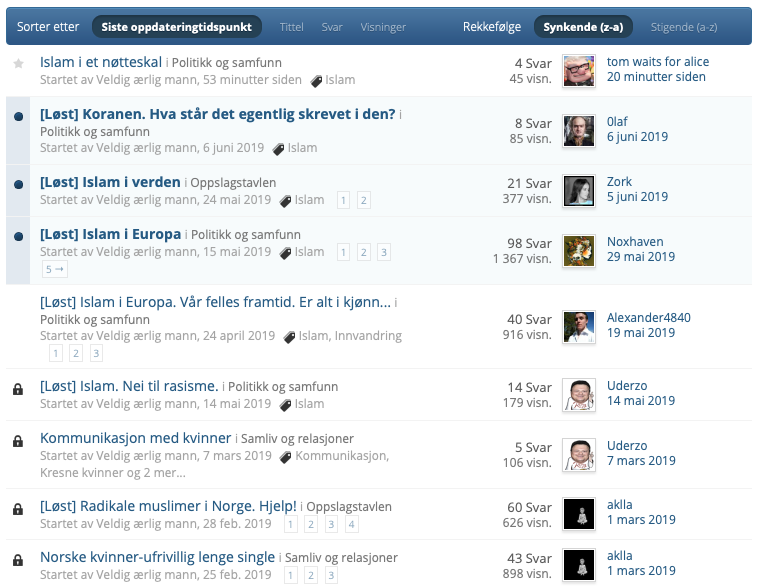Open thread Norske kvinner-ufrivillig lenge single

pos(157,557)
